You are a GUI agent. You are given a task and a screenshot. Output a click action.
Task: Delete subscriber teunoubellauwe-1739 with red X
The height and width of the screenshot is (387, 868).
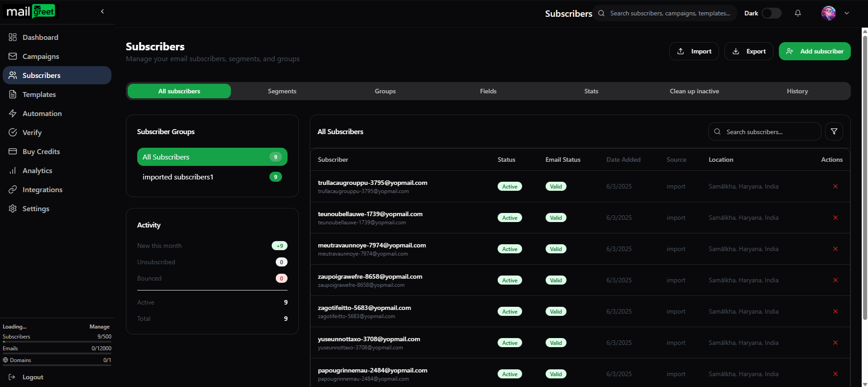pyautogui.click(x=835, y=218)
